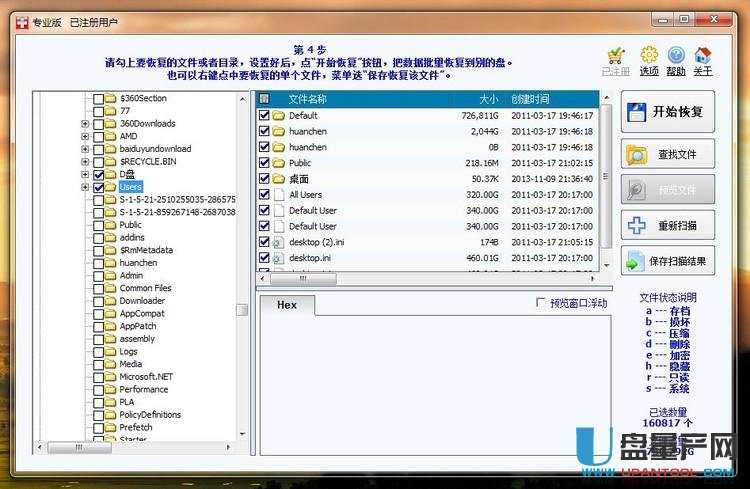This screenshot has height=489, width=750.
Task: Expand the $RECYCLE.BIN tree node
Action: 85,161
